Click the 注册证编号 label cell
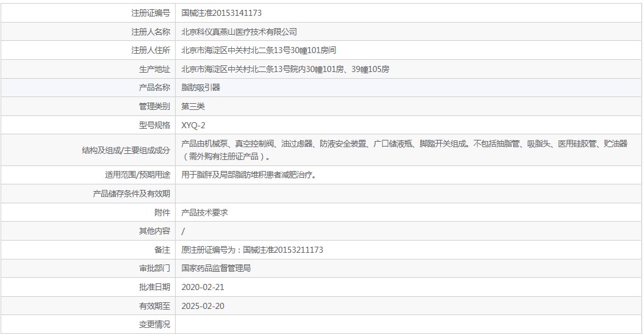644x334 pixels. [x=88, y=13]
